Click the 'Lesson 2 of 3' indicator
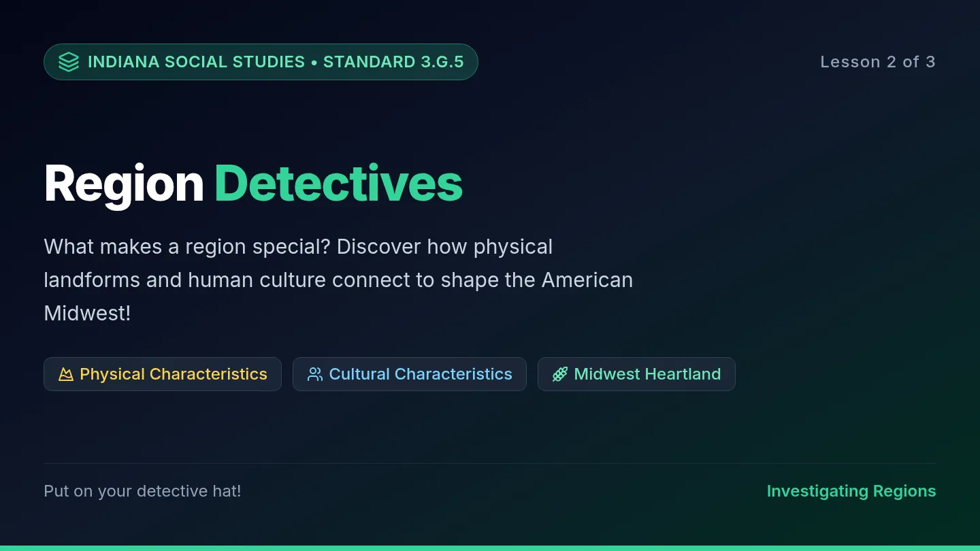The height and width of the screenshot is (551, 980). [878, 62]
